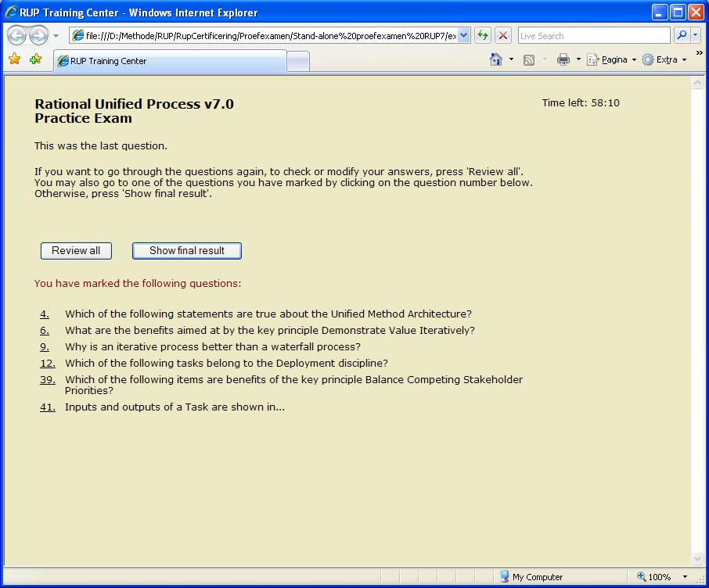Click the Live Search input box
This screenshot has width=709, height=588.
click(x=594, y=36)
